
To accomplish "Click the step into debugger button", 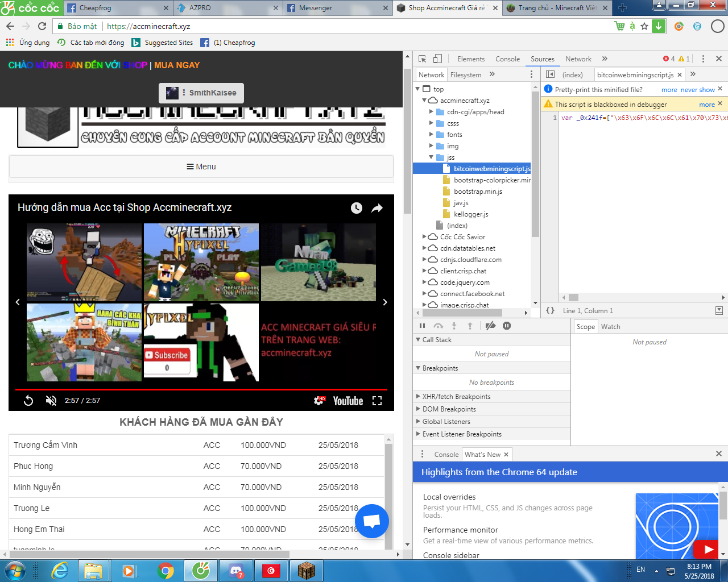I will click(x=454, y=326).
